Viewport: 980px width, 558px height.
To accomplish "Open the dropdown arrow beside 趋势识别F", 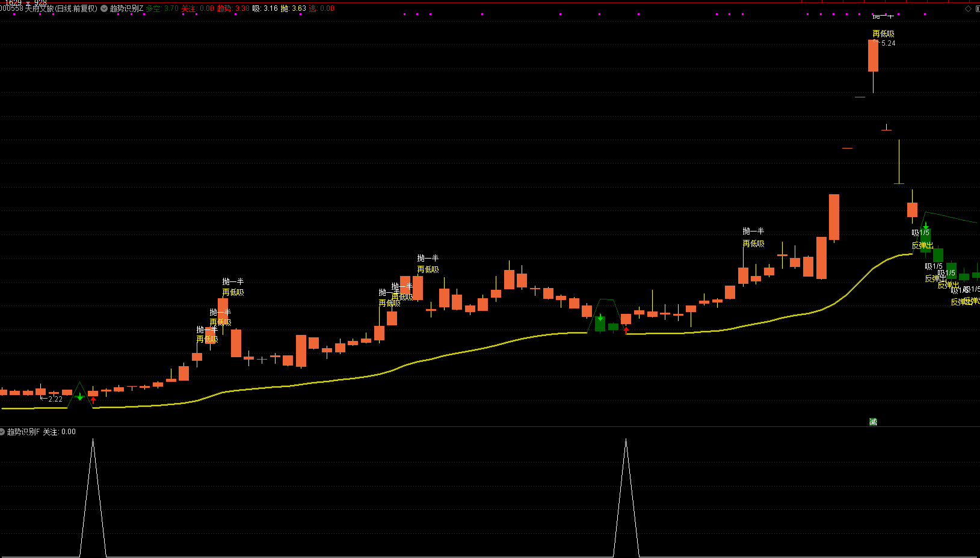I will (2, 432).
